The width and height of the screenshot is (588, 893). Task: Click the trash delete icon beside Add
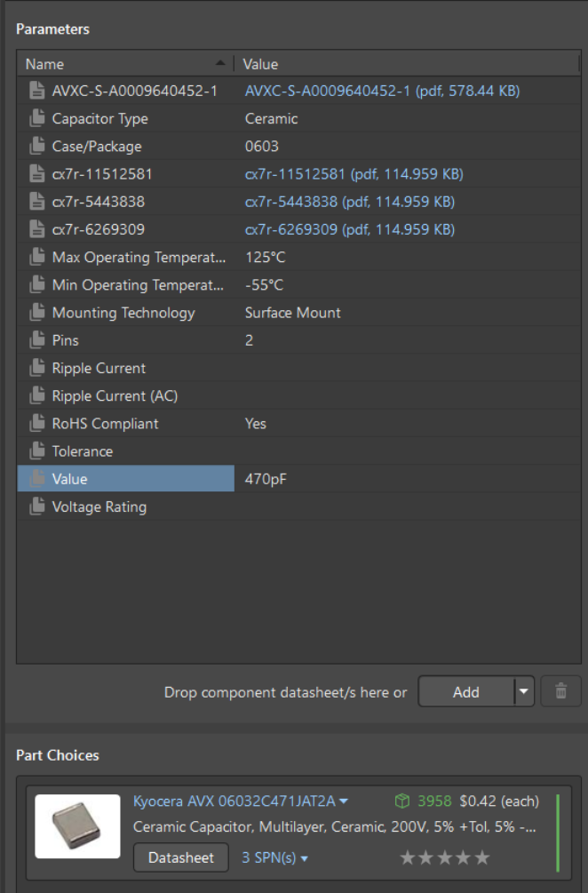coord(560,691)
